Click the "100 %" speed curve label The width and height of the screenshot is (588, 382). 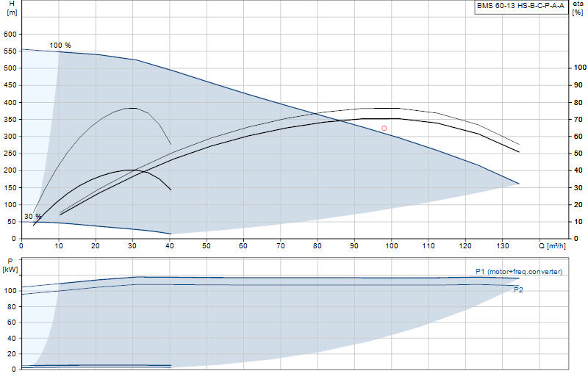pyautogui.click(x=60, y=45)
